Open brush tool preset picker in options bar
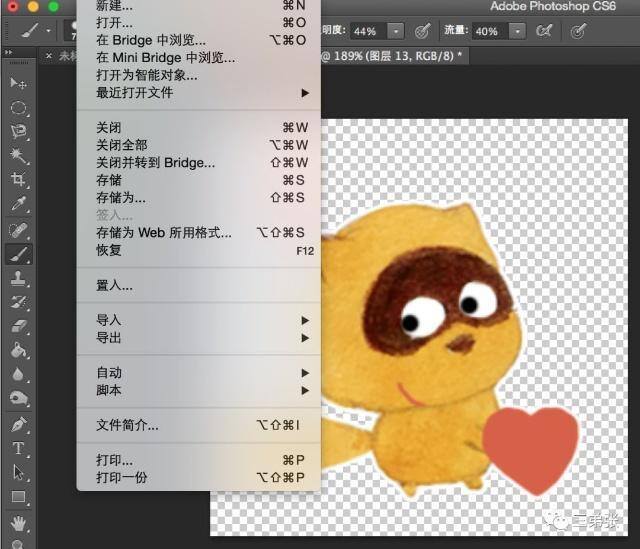Screen dimensions: 640x549 70,31
